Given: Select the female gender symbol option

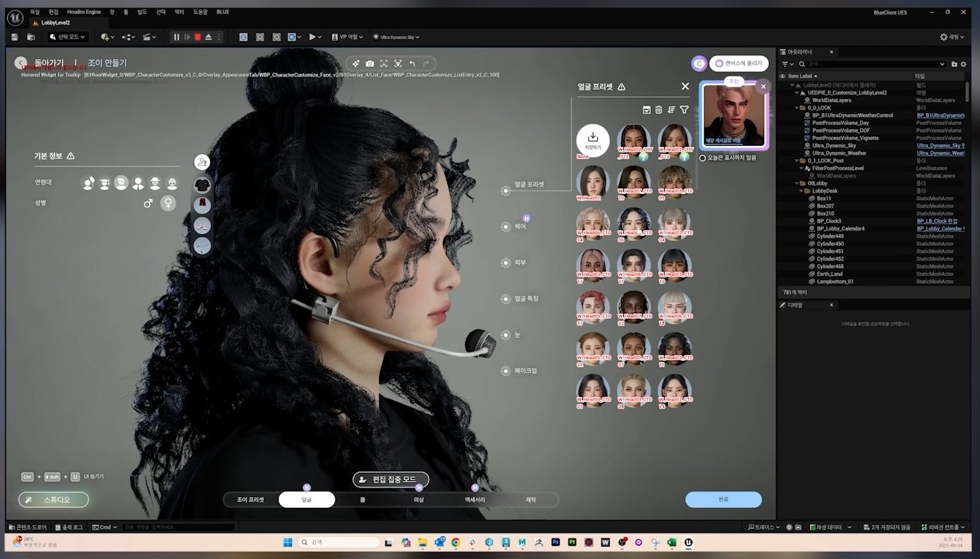Looking at the screenshot, I should 169,204.
